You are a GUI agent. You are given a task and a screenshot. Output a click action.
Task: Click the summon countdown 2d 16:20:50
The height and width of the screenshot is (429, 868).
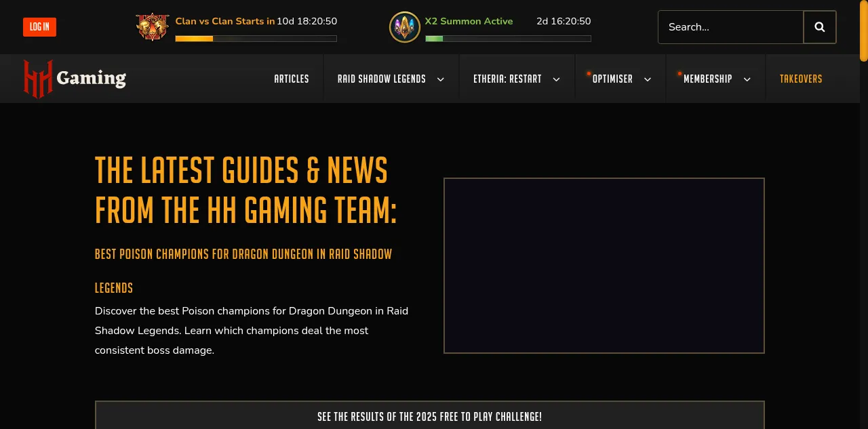click(x=564, y=21)
